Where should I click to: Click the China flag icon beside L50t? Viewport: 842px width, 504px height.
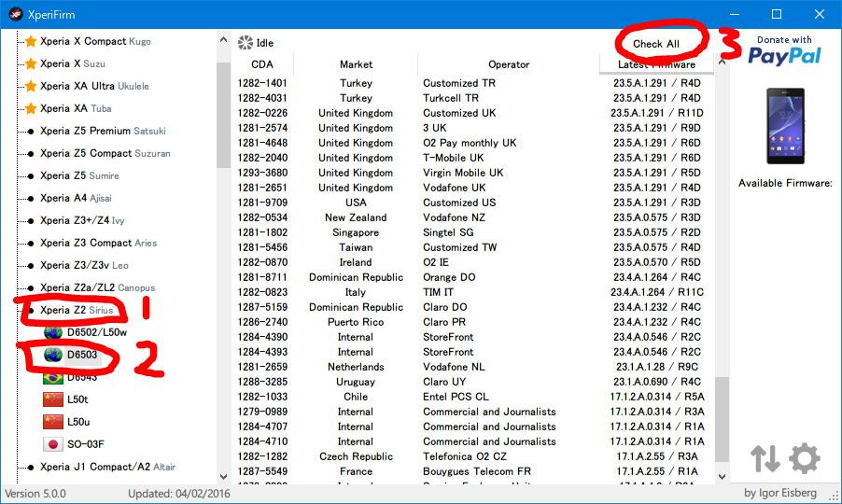pos(53,399)
